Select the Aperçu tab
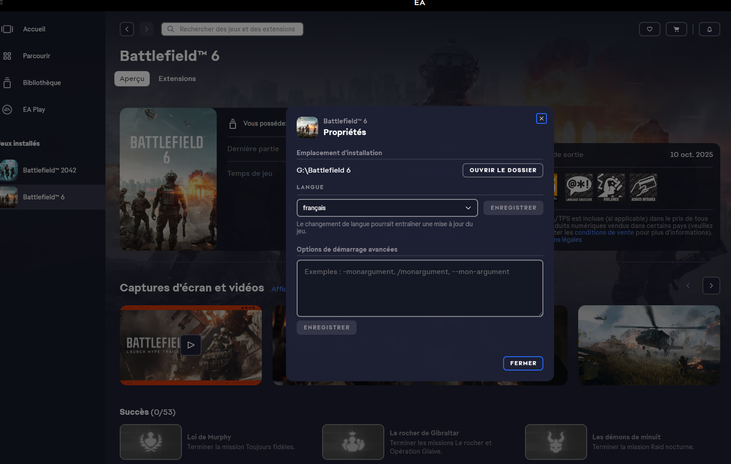 132,79
